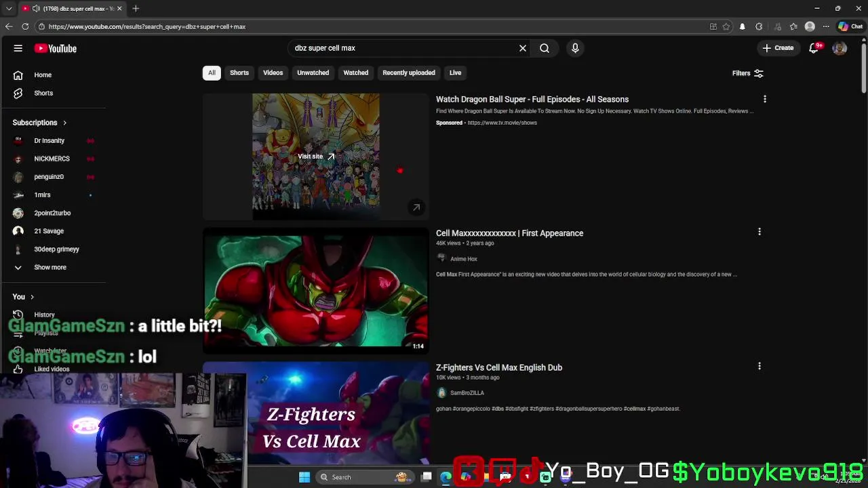Clear the search query with X

click(x=523, y=48)
